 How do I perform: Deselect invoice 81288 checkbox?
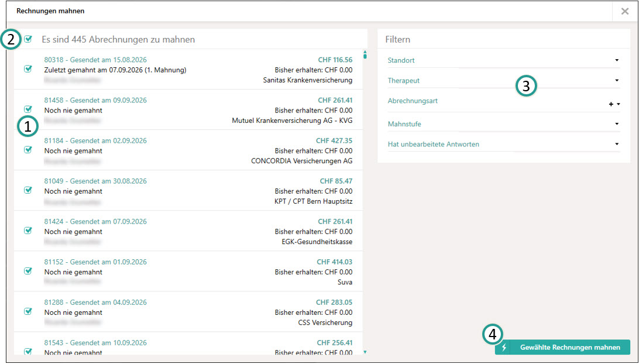click(28, 311)
